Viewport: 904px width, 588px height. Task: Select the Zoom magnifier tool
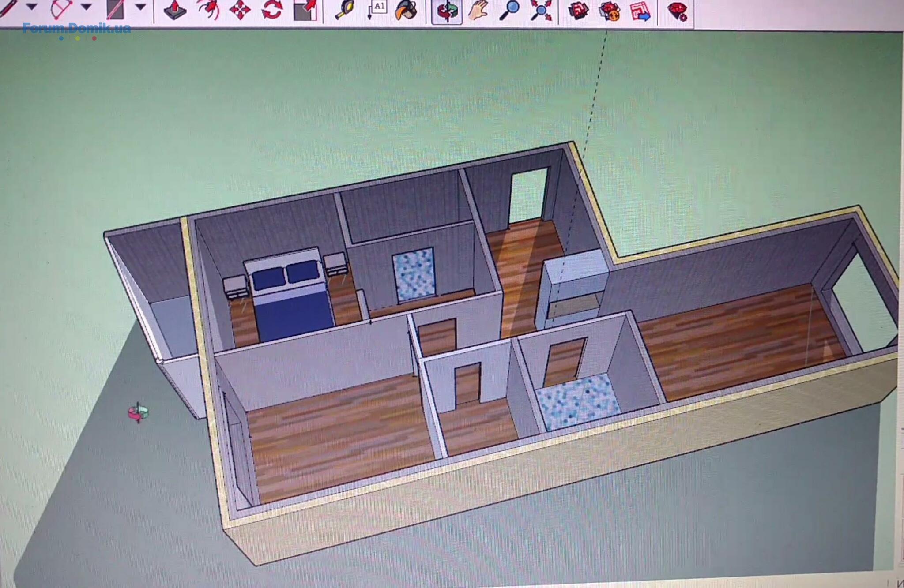[509, 11]
